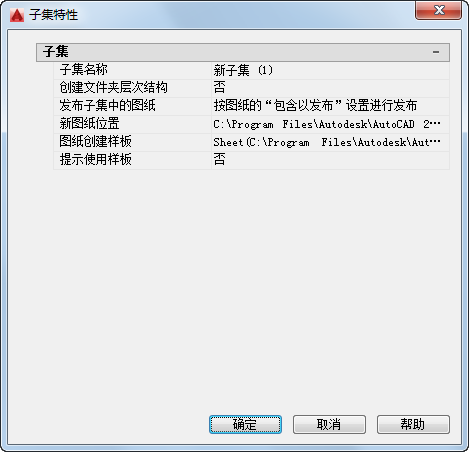469x452 pixels.
Task: Select the 发布子集中的图纸 property label
Action: click(x=107, y=106)
